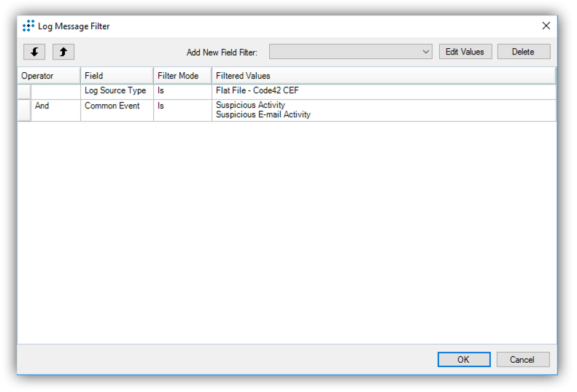Click the Suspicious E-mail Activity value
The image size is (577, 392).
[x=263, y=115]
